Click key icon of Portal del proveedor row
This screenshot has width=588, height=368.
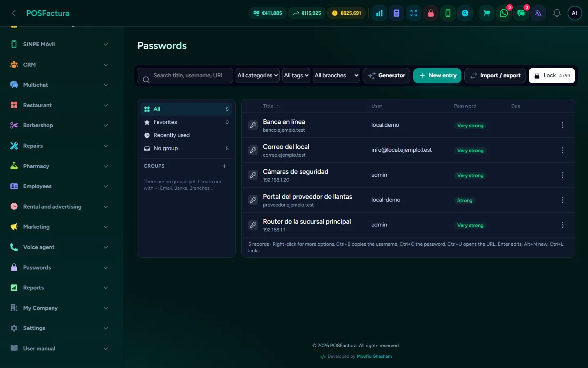pos(253,200)
